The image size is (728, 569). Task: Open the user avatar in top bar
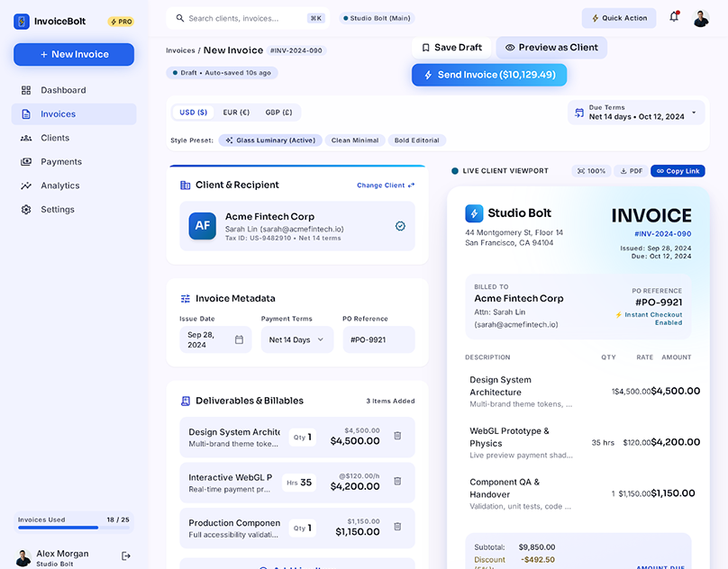coord(701,18)
